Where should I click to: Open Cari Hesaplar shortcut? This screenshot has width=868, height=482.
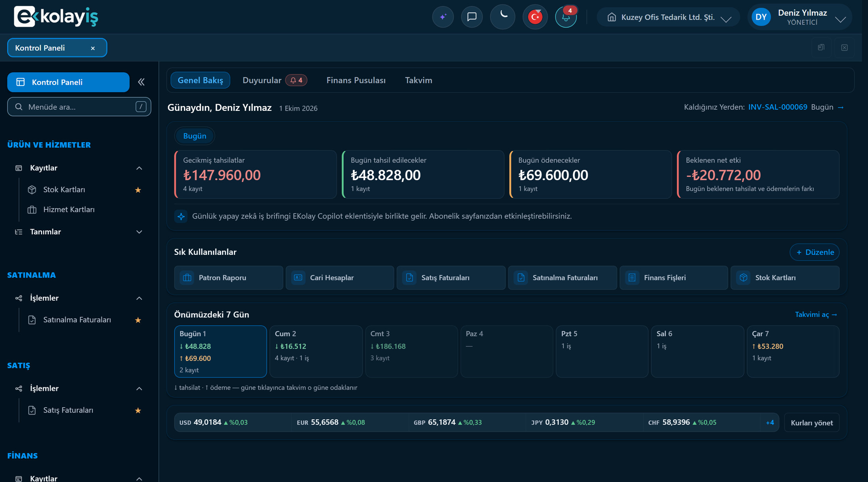coord(340,278)
